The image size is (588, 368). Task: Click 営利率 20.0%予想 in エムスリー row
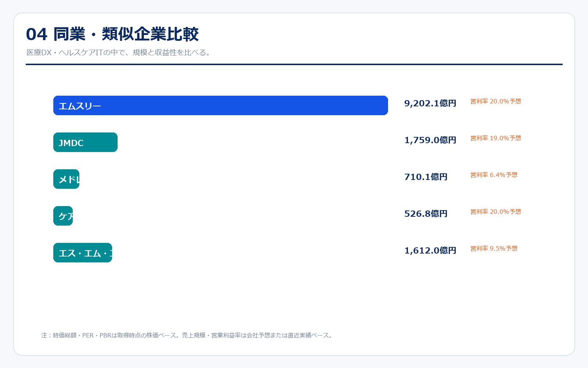pos(496,101)
